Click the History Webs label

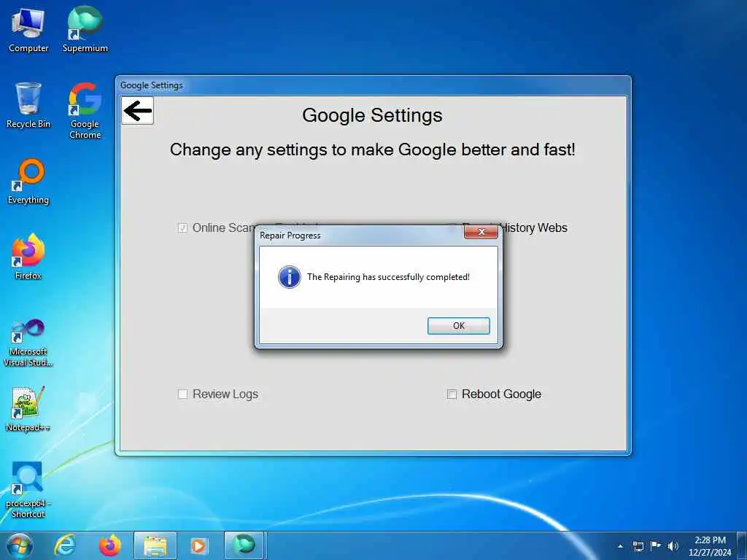click(533, 227)
